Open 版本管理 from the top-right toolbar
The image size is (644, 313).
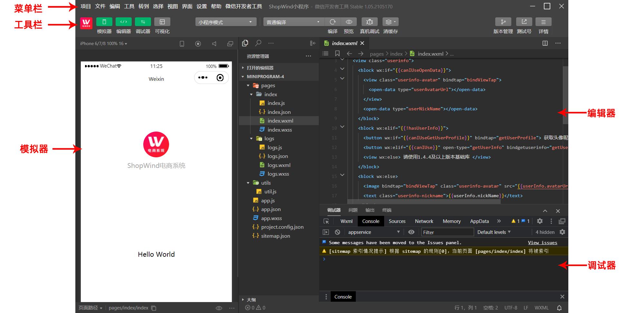503,22
